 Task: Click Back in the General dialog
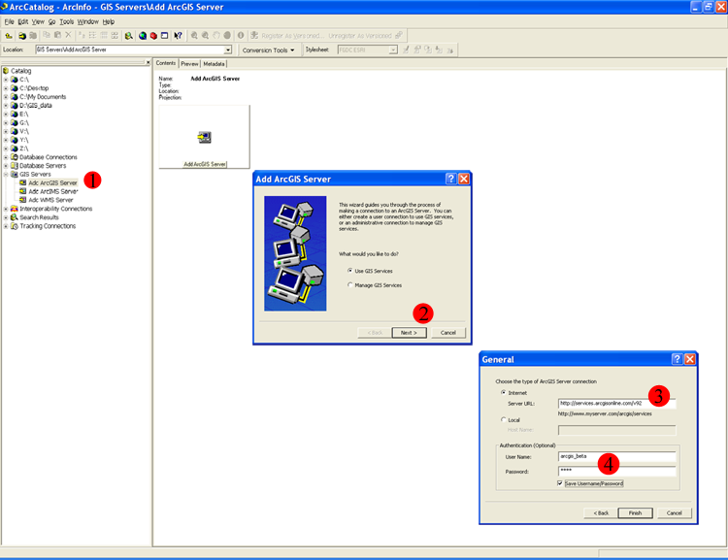[601, 512]
